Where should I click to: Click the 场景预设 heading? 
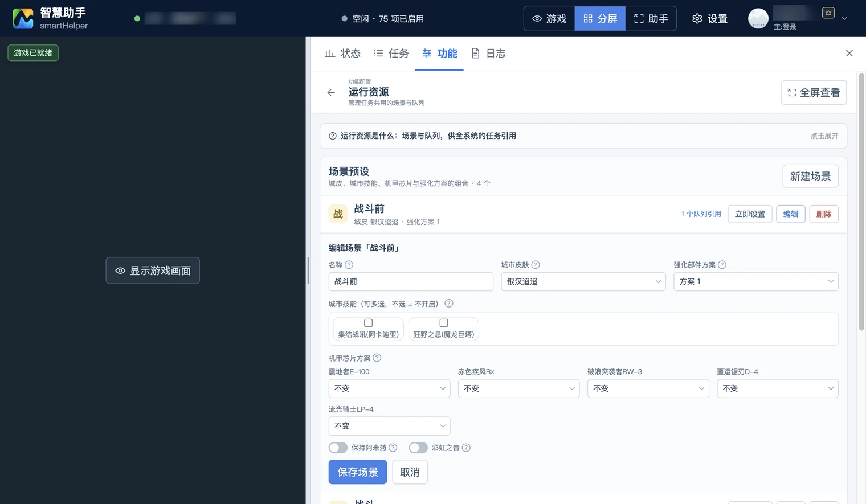click(x=349, y=171)
